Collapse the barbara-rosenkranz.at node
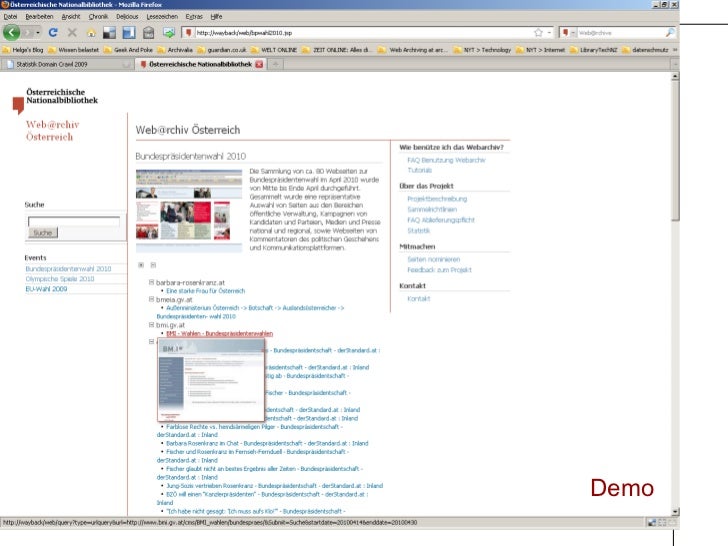 click(151, 282)
